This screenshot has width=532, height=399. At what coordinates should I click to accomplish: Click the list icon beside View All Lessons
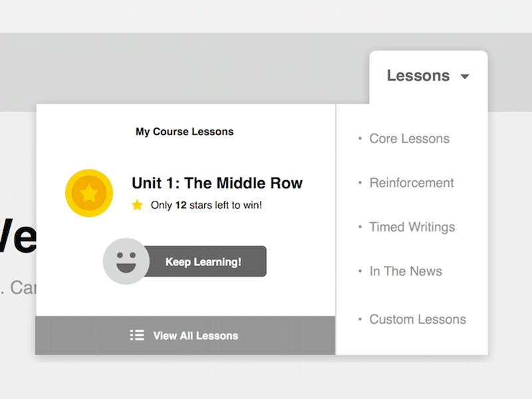click(137, 335)
